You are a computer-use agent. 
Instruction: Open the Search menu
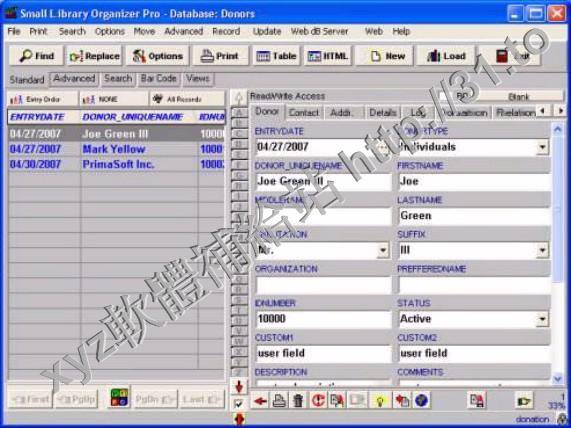[x=72, y=32]
